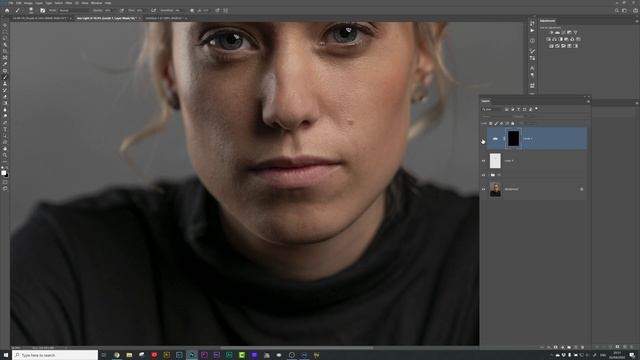Select the Rectangular Marquee tool
Viewport: 640px width, 360px height.
click(x=5, y=32)
